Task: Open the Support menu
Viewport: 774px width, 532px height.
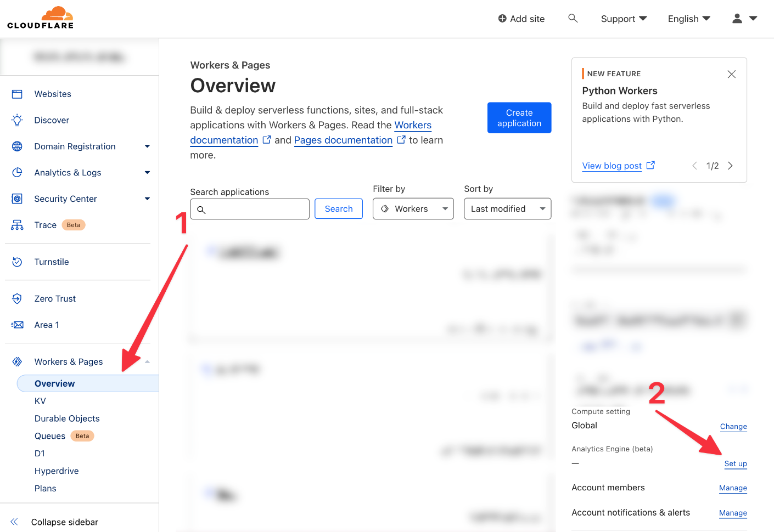Action: [624, 19]
